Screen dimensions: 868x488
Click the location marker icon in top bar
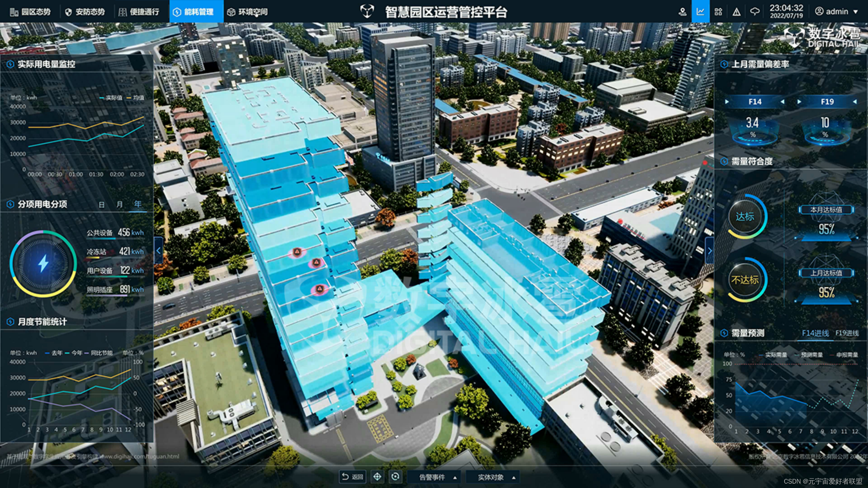coord(683,12)
